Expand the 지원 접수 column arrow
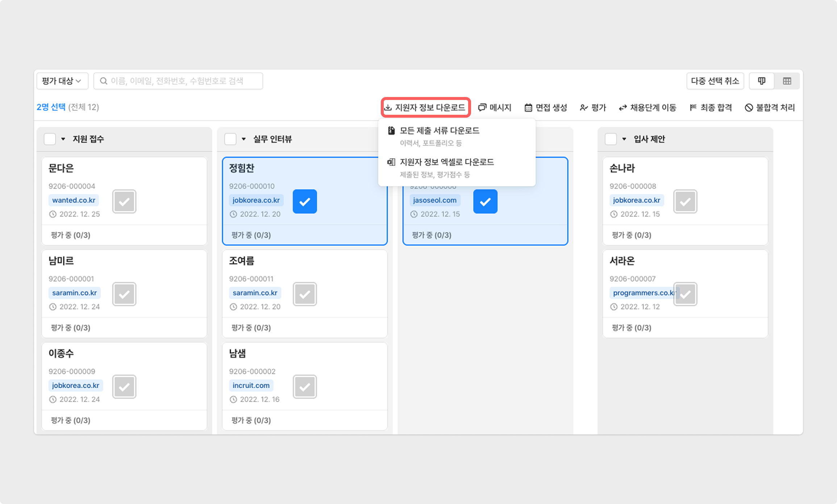 tap(63, 139)
